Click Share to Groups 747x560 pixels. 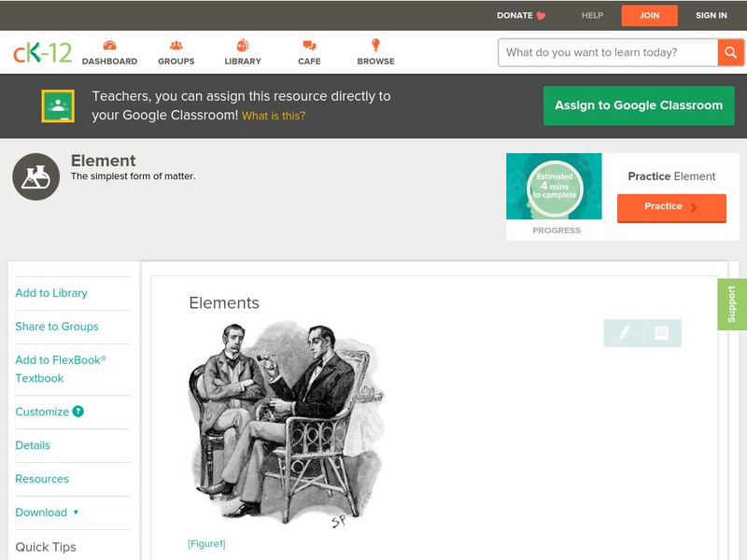tap(57, 326)
